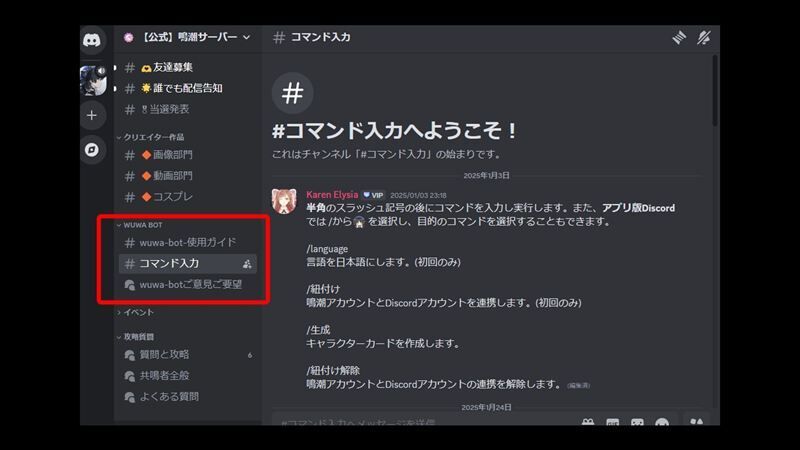
Task: Click the /紐付け解除 command text
Action: (333, 370)
